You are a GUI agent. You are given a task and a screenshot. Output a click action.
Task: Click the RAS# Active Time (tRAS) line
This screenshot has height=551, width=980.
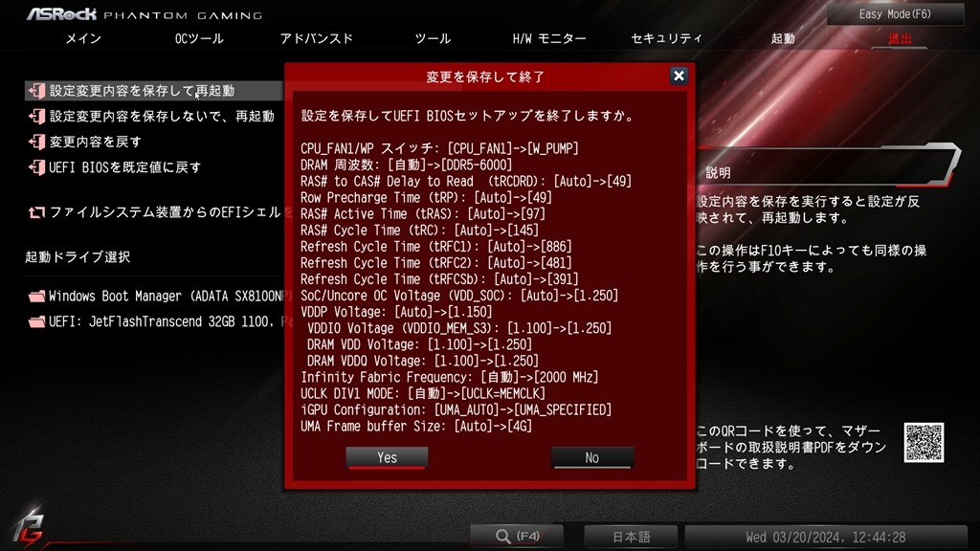coord(423,213)
